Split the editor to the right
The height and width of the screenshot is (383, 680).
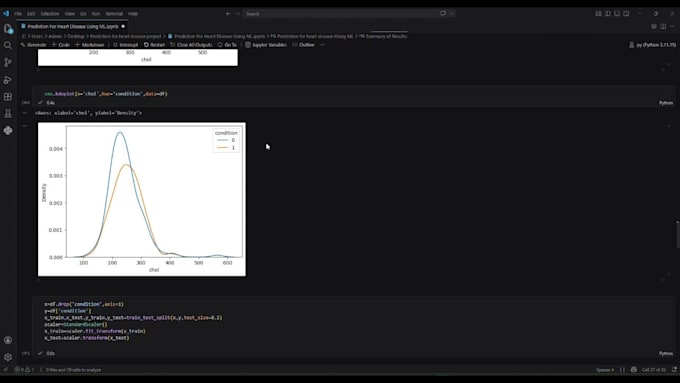click(663, 26)
